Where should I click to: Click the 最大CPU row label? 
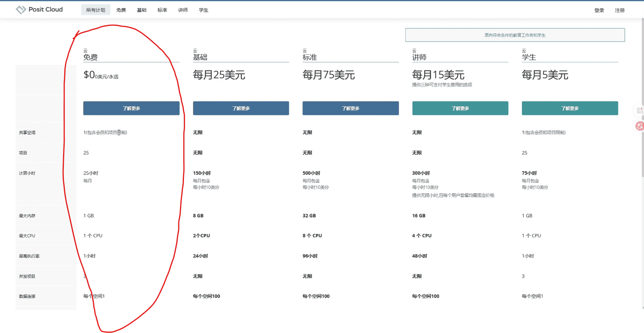27,236
